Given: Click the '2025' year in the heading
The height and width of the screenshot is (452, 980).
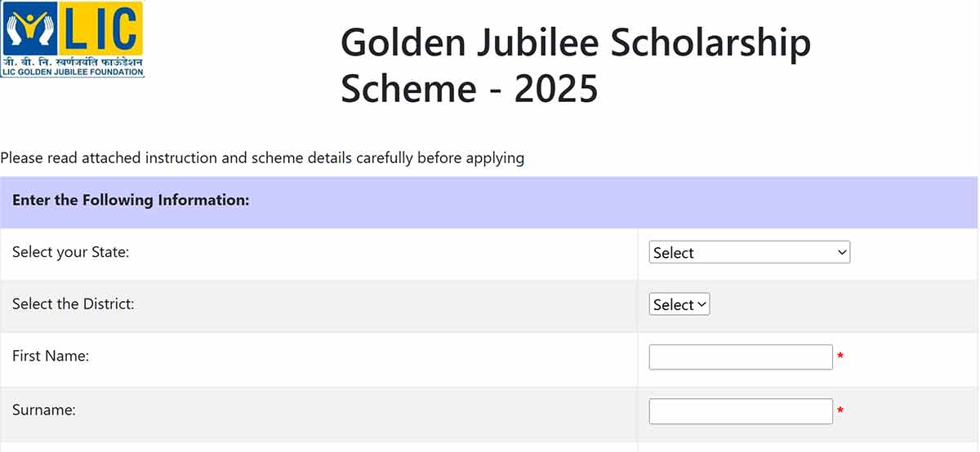Looking at the screenshot, I should [x=556, y=89].
